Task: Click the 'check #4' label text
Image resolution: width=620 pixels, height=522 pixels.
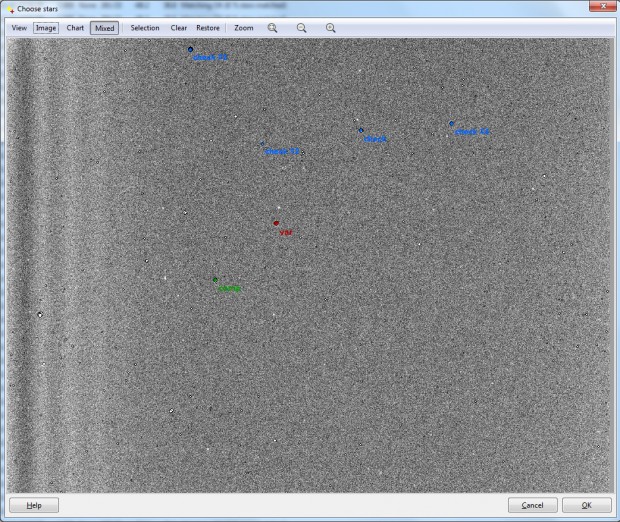Action: point(472,132)
